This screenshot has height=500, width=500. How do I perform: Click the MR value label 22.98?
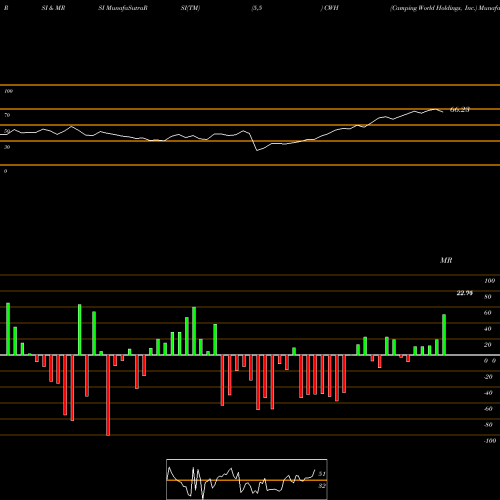coord(464,293)
